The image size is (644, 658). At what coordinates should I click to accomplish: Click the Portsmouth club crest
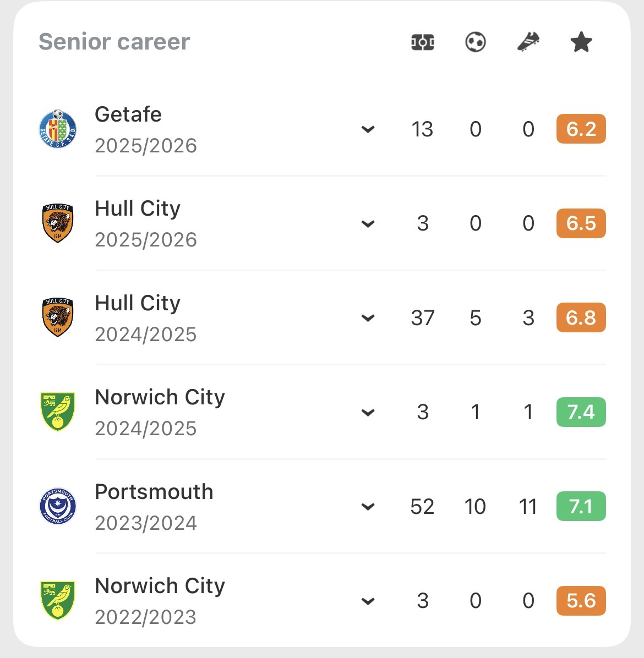coord(58,506)
